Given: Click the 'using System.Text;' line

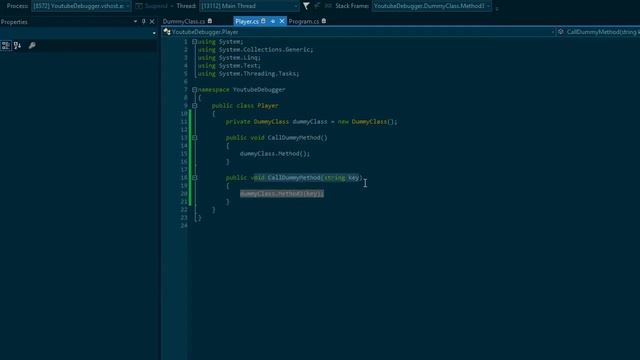Looking at the screenshot, I should (x=229, y=65).
